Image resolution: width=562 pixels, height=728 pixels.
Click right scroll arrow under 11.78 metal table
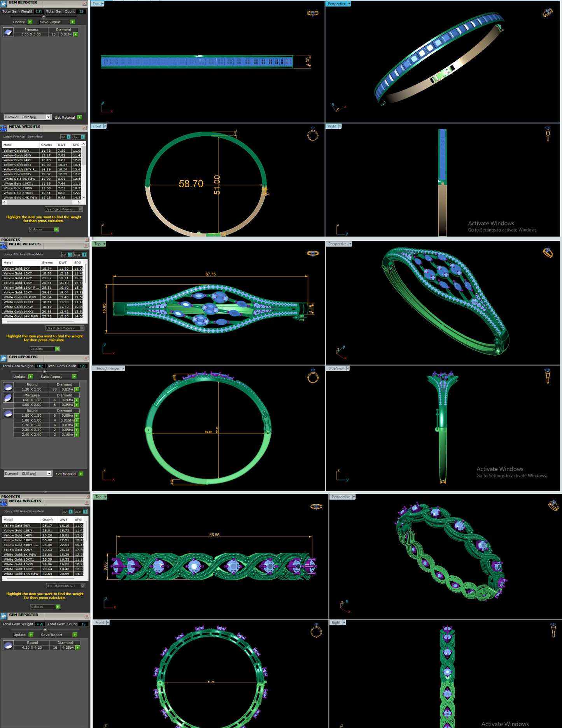(x=79, y=202)
